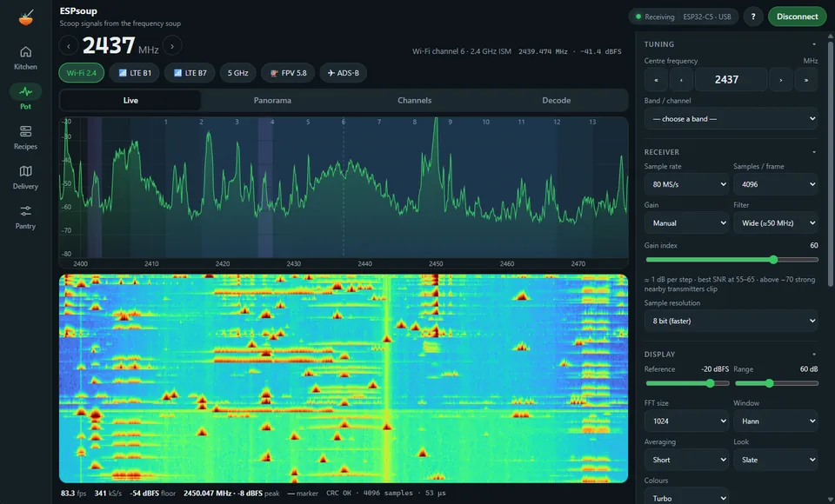This screenshot has height=504, width=835.
Task: Open the Sample rate 80 MS/s dropdown
Action: [686, 184]
